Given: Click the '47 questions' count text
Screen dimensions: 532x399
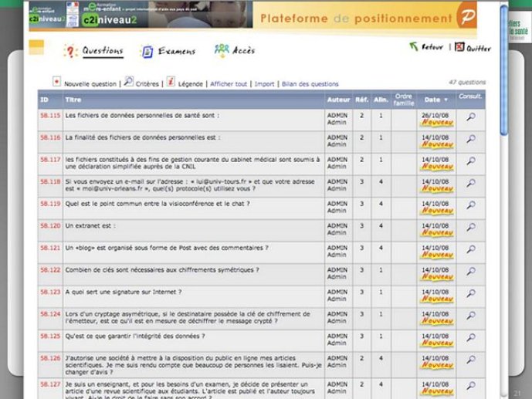Looking at the screenshot, I should (x=467, y=83).
